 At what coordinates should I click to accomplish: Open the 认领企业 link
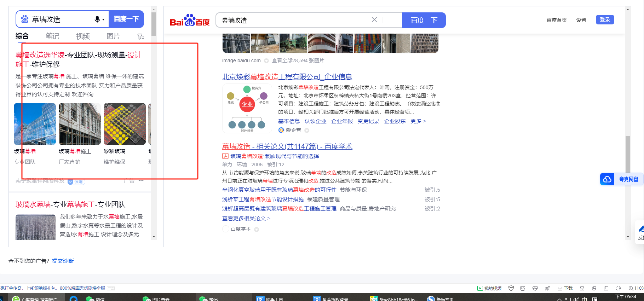pyautogui.click(x=315, y=121)
